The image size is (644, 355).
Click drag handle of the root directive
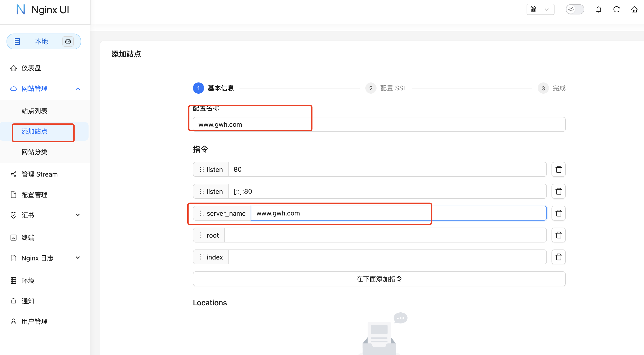(202, 235)
